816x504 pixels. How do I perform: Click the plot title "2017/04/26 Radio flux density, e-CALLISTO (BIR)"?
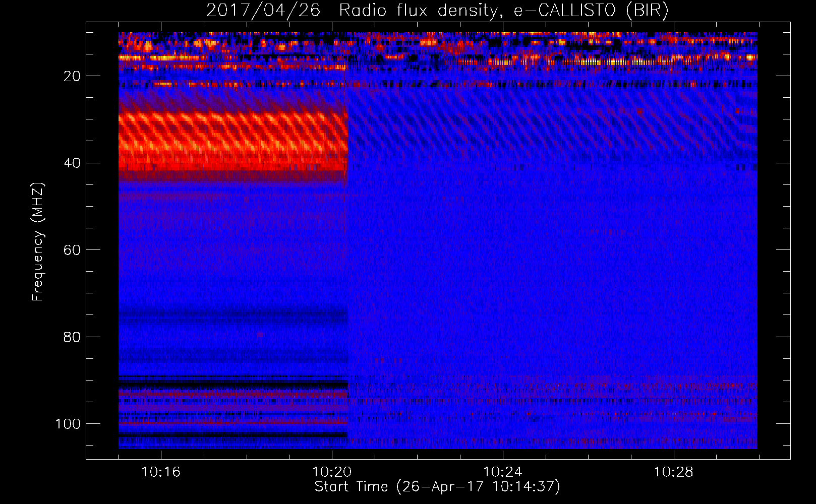pyautogui.click(x=437, y=11)
